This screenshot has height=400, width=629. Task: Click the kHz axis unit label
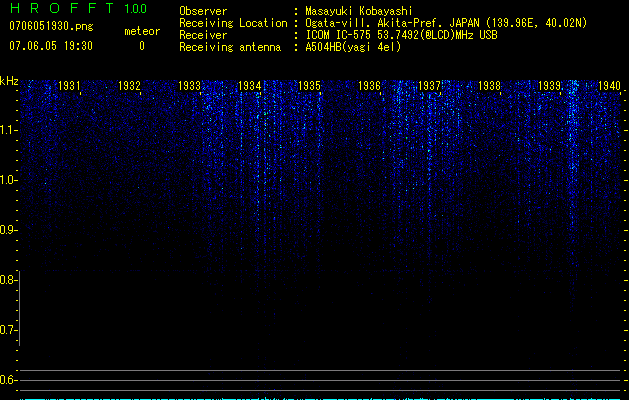9,81
